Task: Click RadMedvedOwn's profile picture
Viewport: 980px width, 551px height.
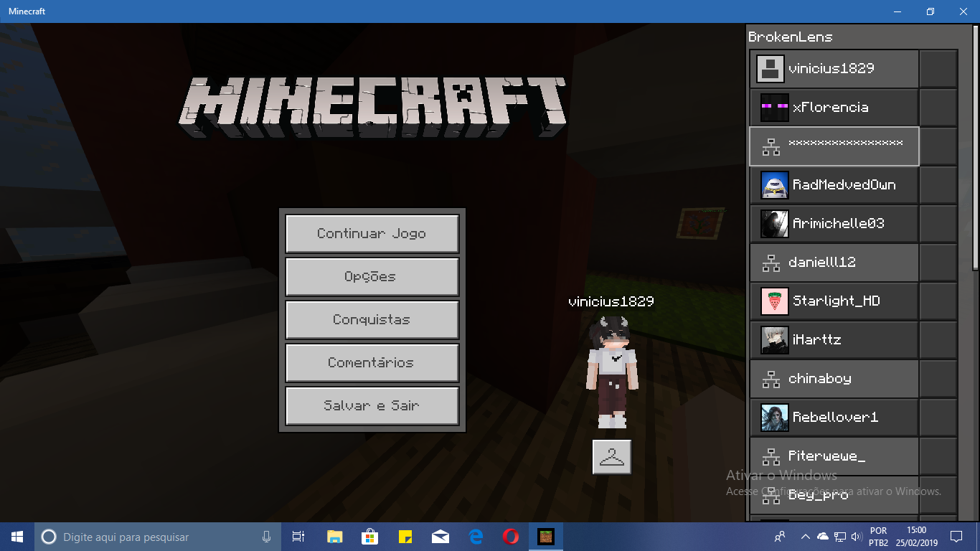Action: point(774,185)
